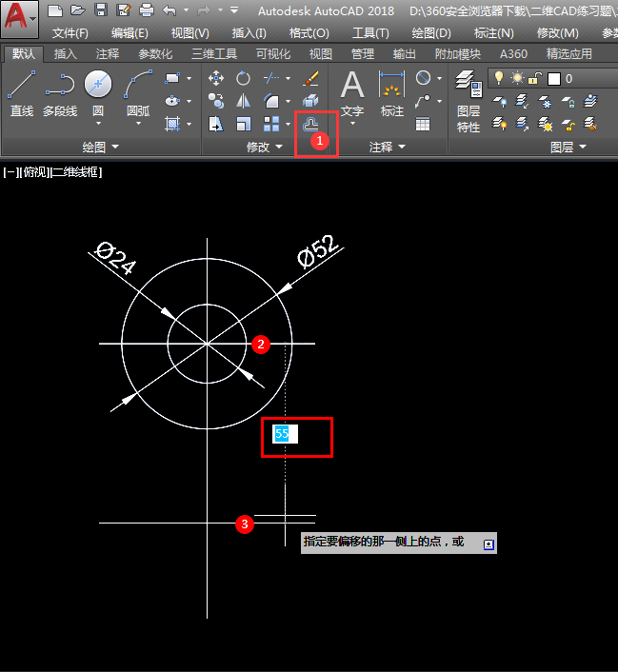Expand the 修改 panel
The height and width of the screenshot is (672, 618).
click(264, 147)
